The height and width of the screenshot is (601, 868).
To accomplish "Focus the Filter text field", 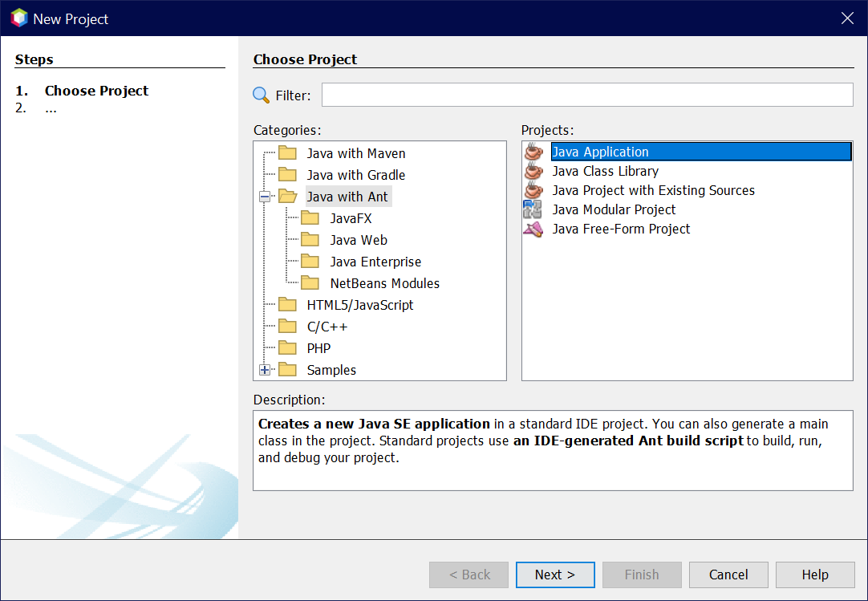I will click(x=586, y=95).
